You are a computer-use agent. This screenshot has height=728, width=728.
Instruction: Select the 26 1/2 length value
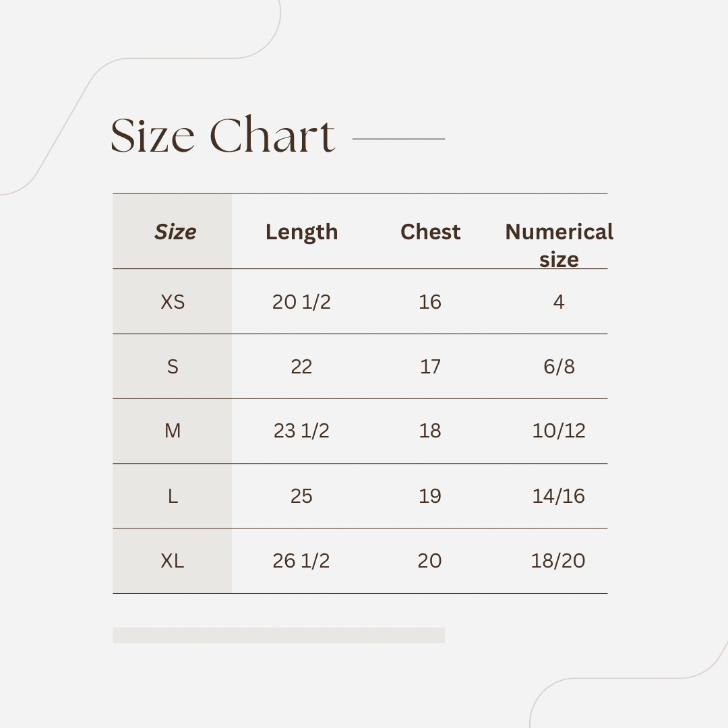coord(301,561)
